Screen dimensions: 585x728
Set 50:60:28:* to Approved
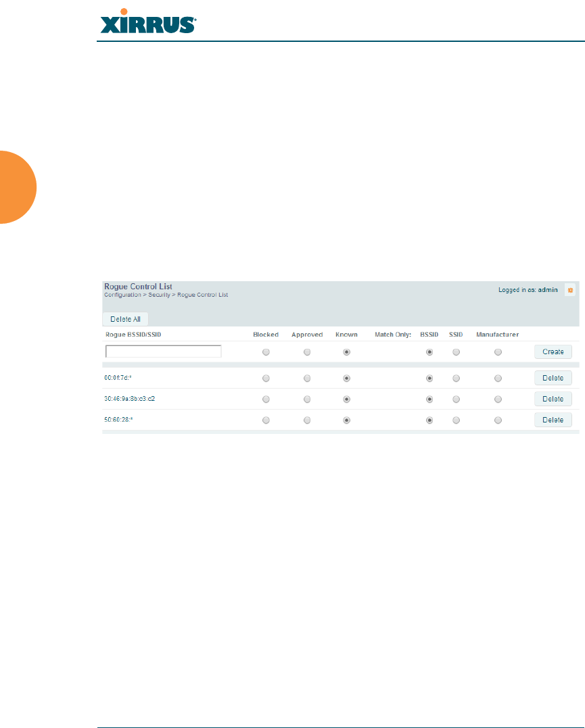[x=307, y=420]
